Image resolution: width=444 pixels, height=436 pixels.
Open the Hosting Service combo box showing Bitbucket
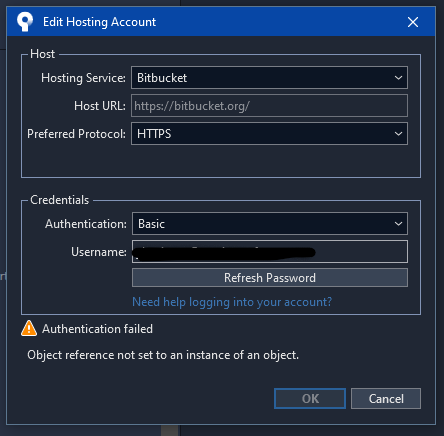point(269,78)
